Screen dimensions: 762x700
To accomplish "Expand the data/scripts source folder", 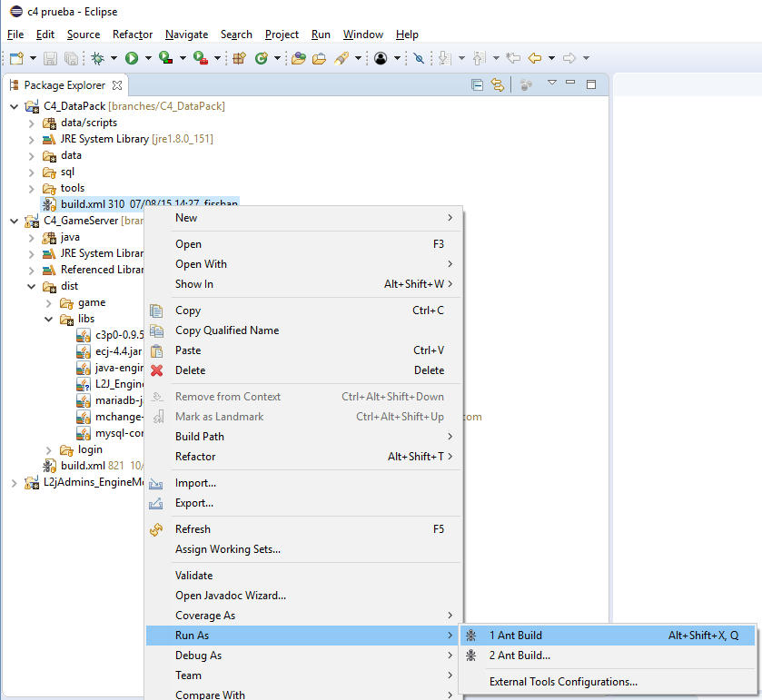I will (x=32, y=123).
